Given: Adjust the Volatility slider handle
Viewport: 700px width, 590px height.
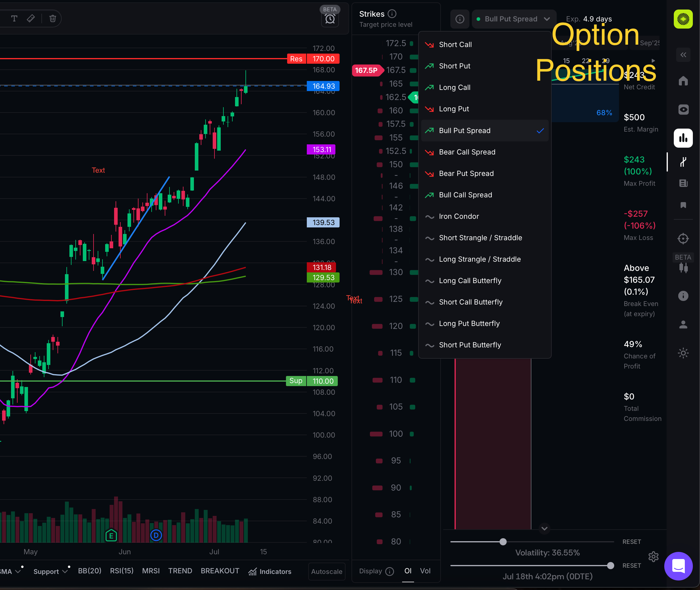Looking at the screenshot, I should (x=503, y=542).
